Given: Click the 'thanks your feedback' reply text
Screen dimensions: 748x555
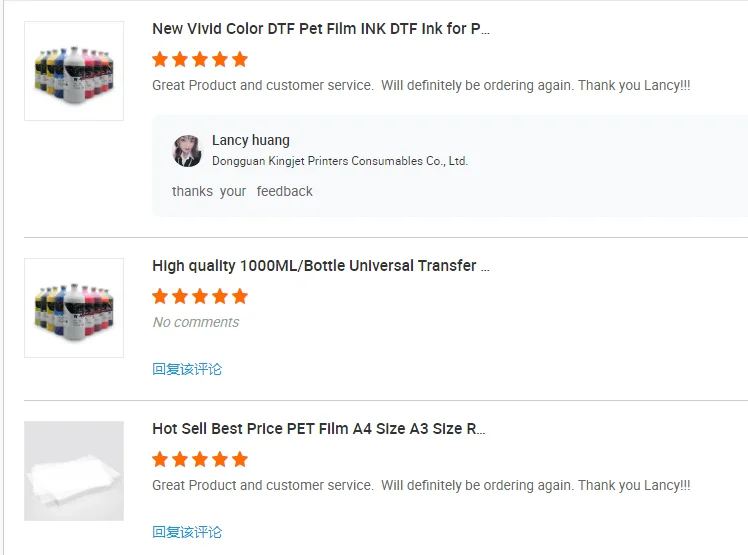Looking at the screenshot, I should pos(242,191).
